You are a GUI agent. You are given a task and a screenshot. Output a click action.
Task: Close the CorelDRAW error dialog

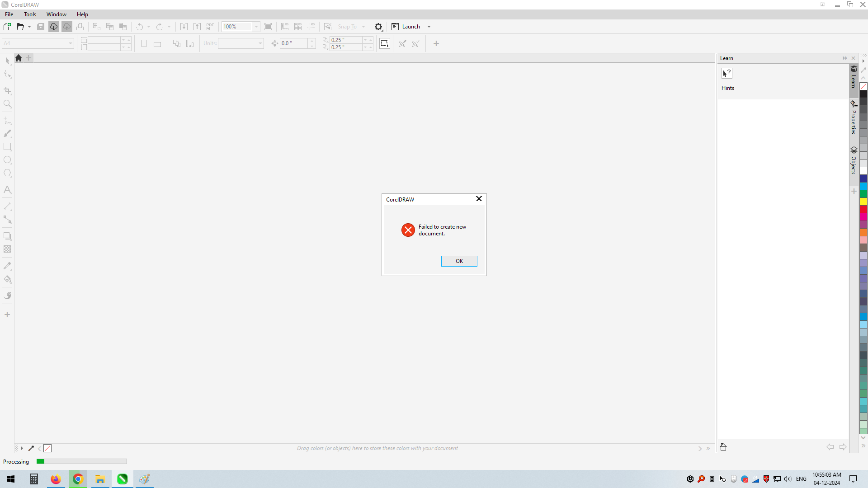click(x=479, y=199)
